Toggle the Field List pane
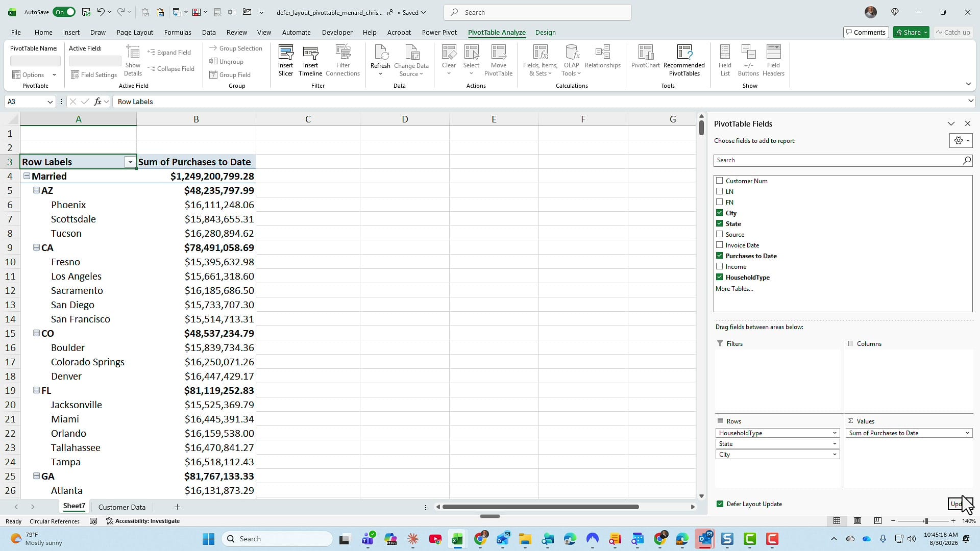Screen dimensions: 980x551 click(x=725, y=60)
